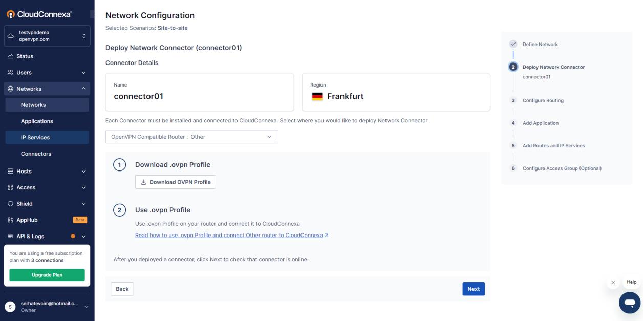Open Applications in sidebar
The height and width of the screenshot is (321, 644).
37,121
